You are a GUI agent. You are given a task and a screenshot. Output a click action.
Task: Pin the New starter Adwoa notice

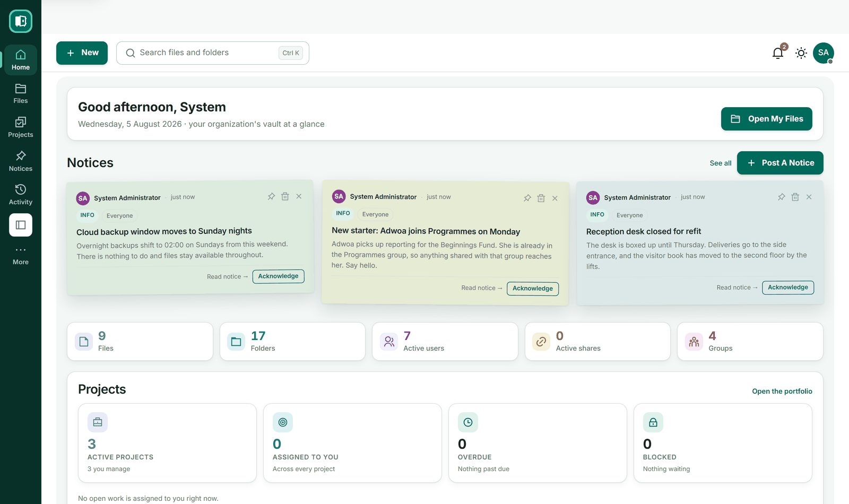point(527,198)
